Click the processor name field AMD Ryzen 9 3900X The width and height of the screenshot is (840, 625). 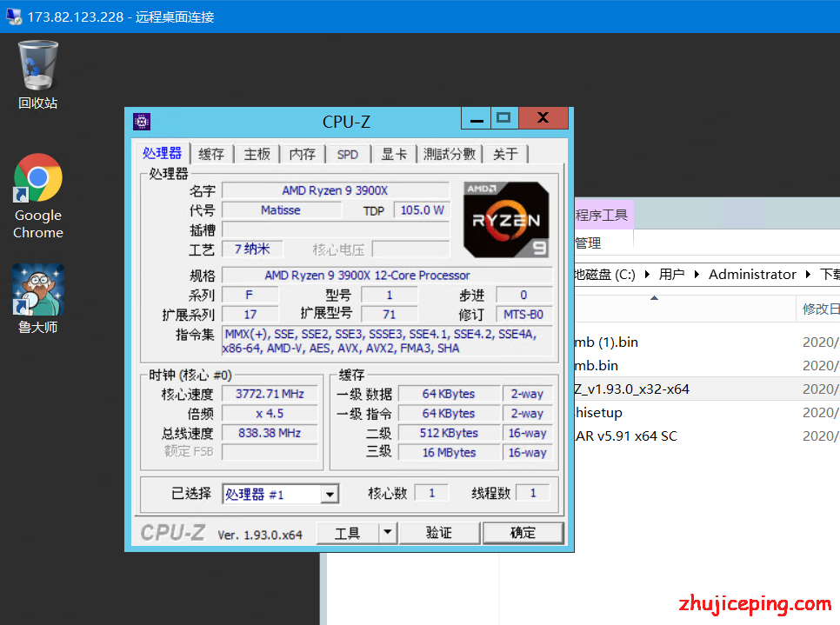point(336,190)
